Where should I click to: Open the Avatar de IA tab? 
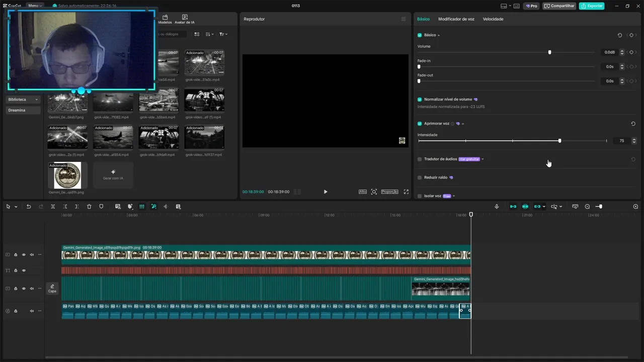coord(185,19)
